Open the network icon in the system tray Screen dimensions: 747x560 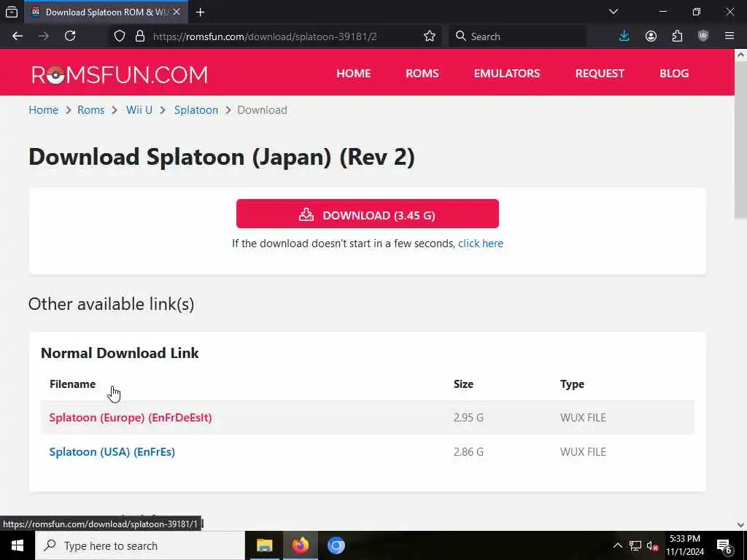click(635, 545)
